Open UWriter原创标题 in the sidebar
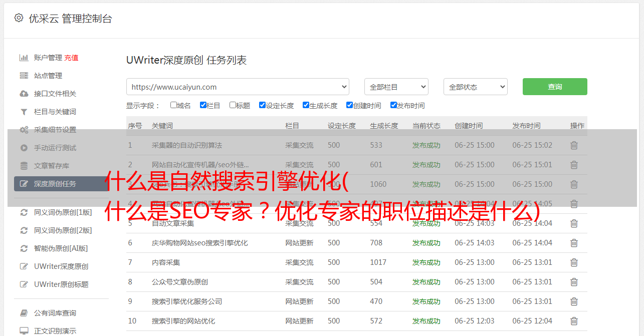This screenshot has width=644, height=336. point(61,284)
